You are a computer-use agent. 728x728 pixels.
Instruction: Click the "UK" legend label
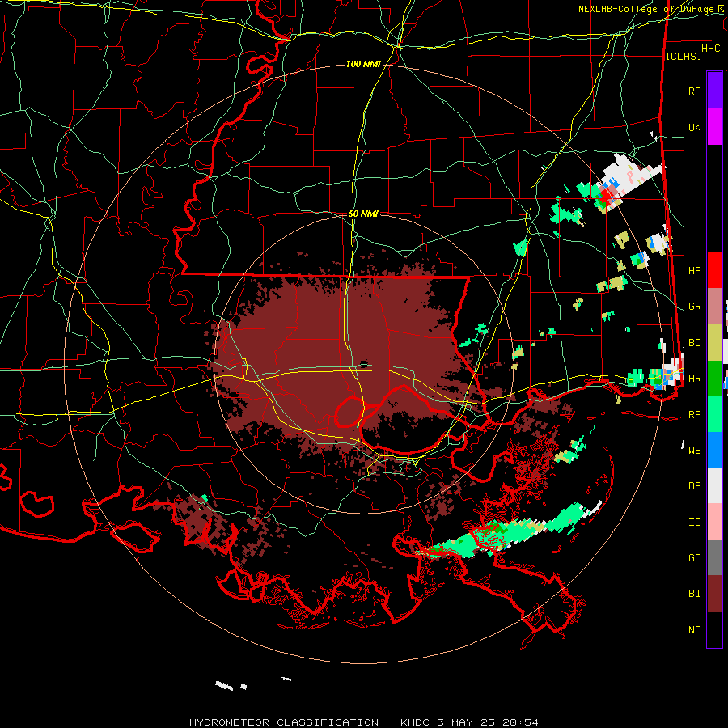[694, 128]
